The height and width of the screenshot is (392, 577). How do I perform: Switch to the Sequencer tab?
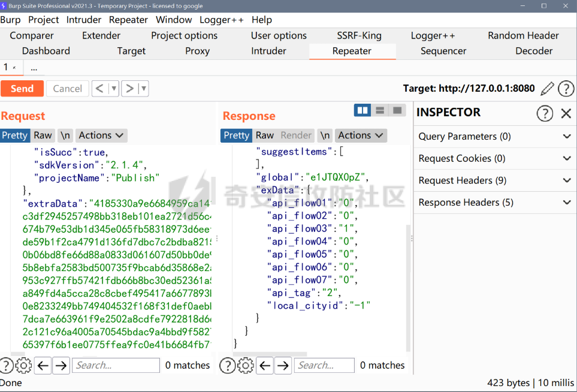click(443, 51)
